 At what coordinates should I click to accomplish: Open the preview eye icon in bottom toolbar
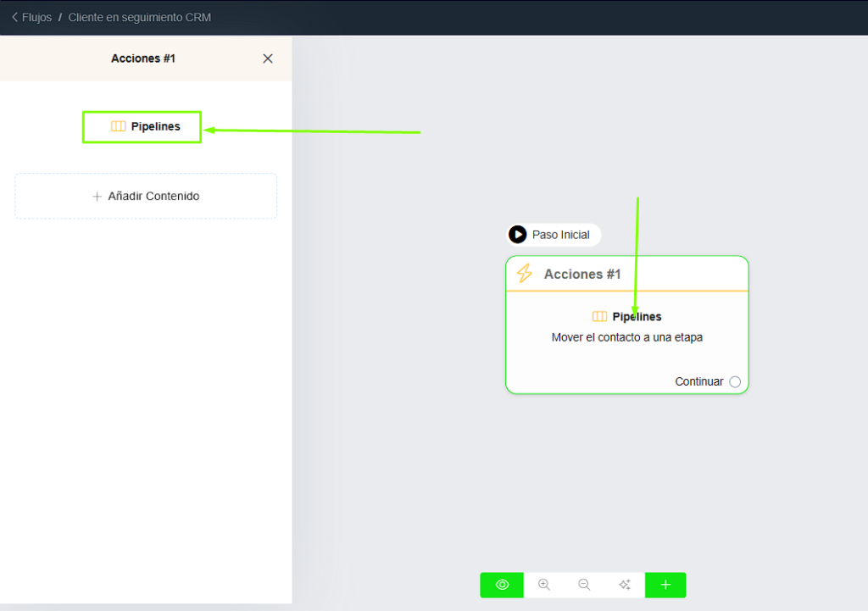pyautogui.click(x=501, y=585)
